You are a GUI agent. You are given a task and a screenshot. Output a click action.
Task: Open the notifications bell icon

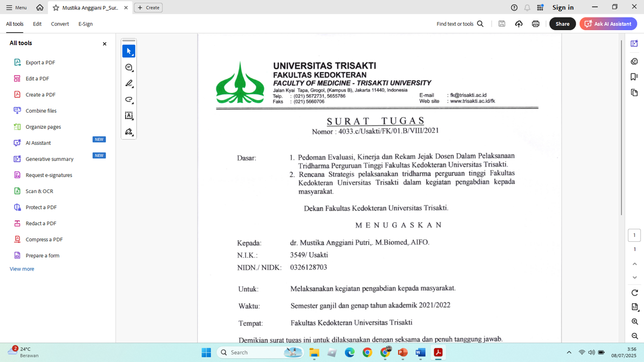(x=527, y=8)
